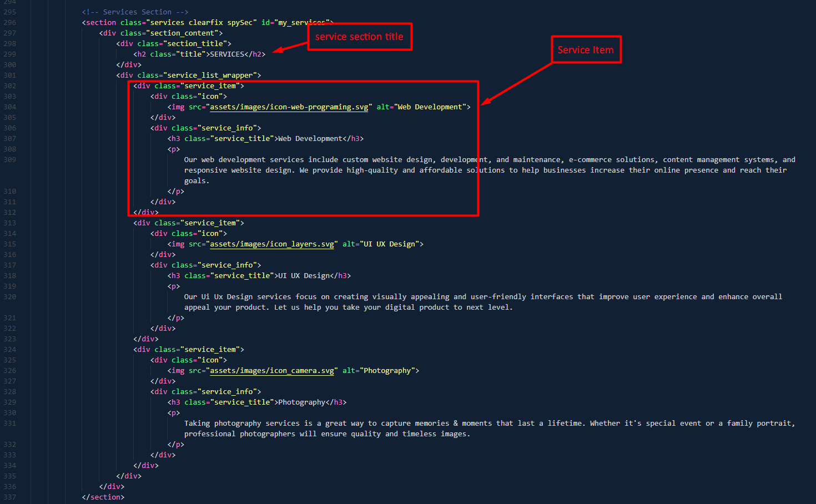Click the section tag with id my_services
816x504 pixels.
coord(208,22)
